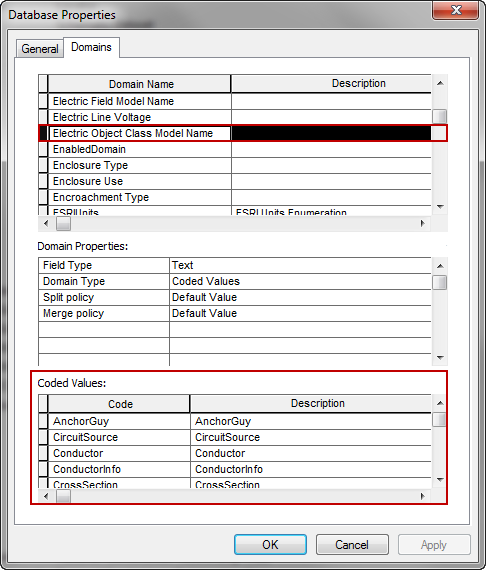The width and height of the screenshot is (486, 570).
Task: Select the Electric Field Model Name domain
Action: [x=139, y=101]
